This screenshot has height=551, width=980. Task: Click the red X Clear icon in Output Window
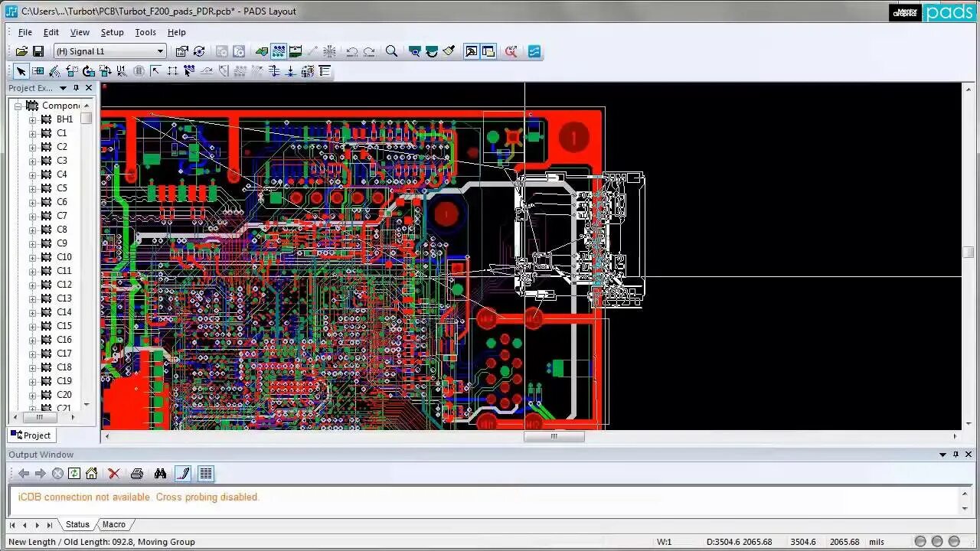pos(114,474)
